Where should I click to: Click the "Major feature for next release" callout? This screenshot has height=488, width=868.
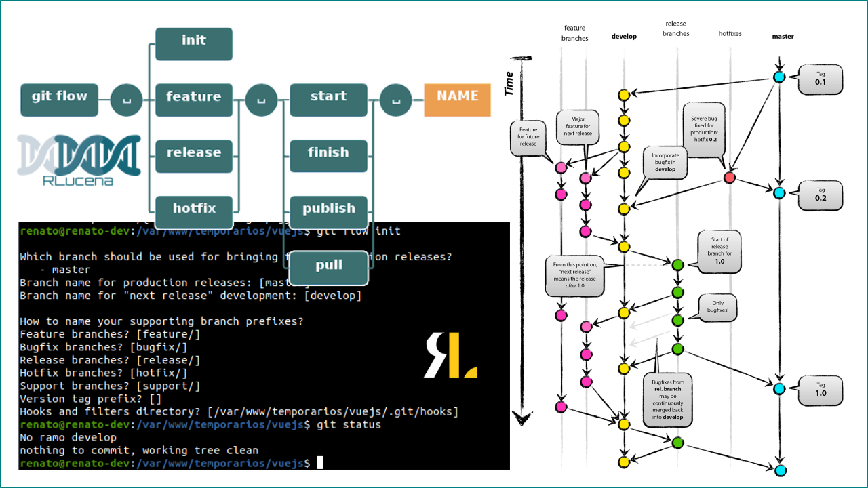(x=578, y=126)
